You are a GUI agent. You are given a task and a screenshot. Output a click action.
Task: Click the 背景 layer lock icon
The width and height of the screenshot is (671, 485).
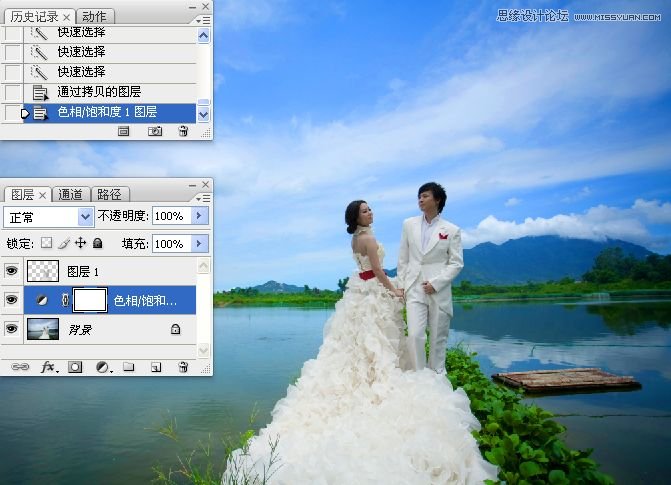click(x=175, y=329)
